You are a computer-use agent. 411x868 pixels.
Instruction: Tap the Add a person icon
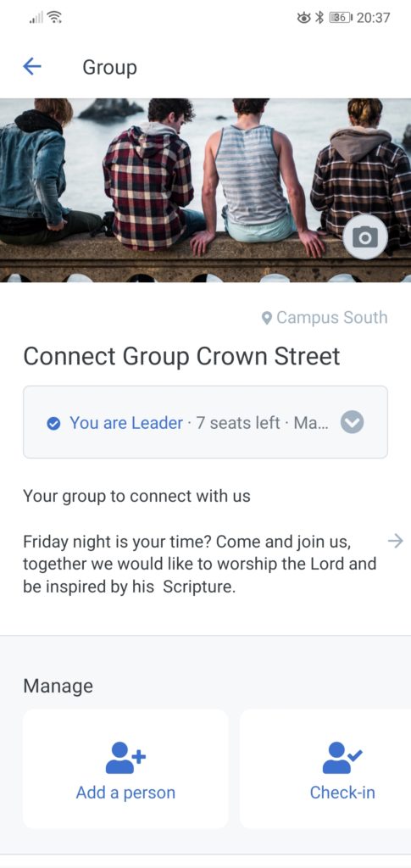[x=125, y=758]
